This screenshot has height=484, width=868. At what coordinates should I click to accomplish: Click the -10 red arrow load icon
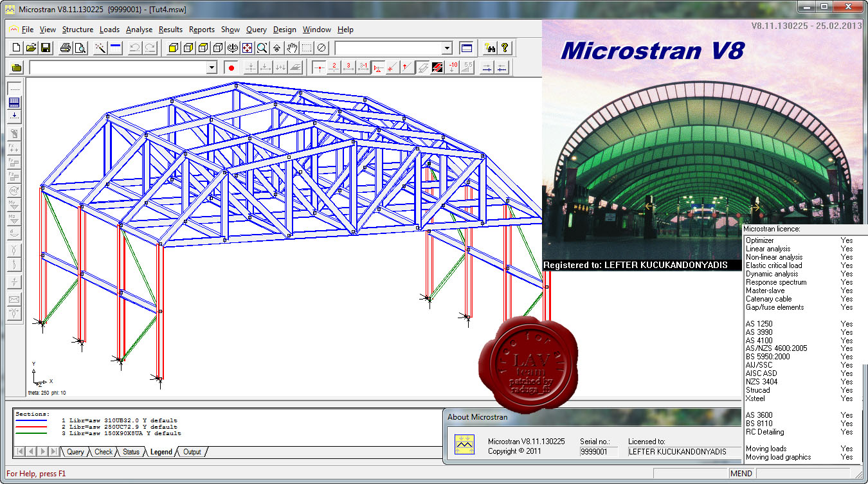[x=453, y=67]
